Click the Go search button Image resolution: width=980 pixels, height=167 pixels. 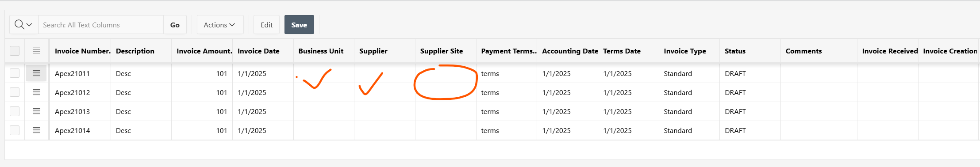tap(175, 25)
